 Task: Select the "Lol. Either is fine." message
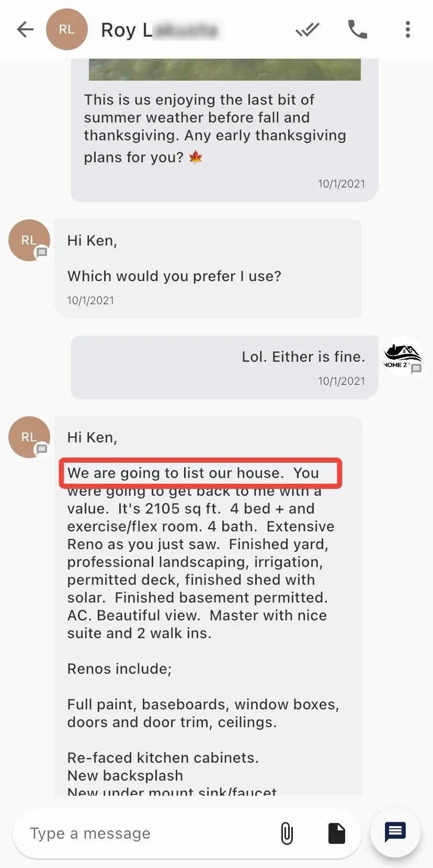pos(303,357)
